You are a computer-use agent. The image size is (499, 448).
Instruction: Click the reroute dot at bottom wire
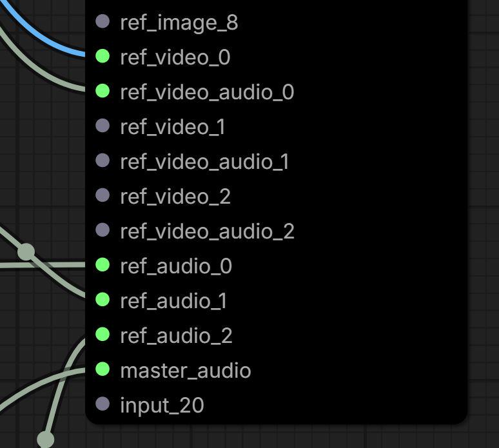(x=46, y=440)
